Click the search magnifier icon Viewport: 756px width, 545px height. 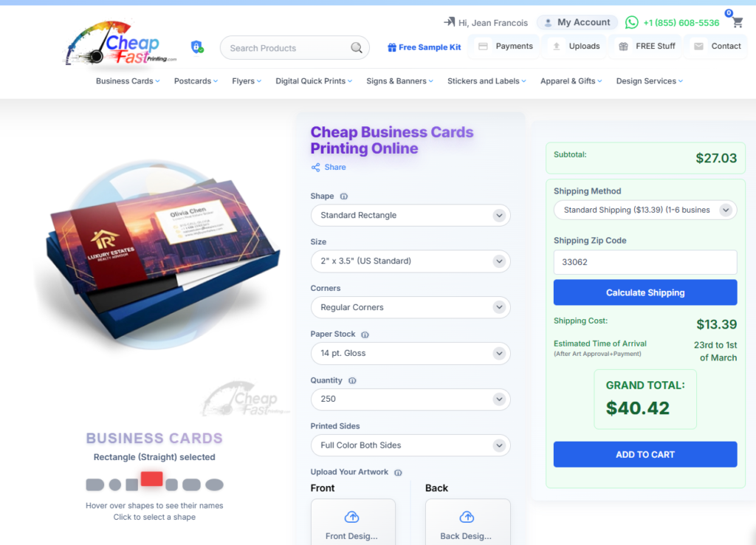(x=357, y=48)
